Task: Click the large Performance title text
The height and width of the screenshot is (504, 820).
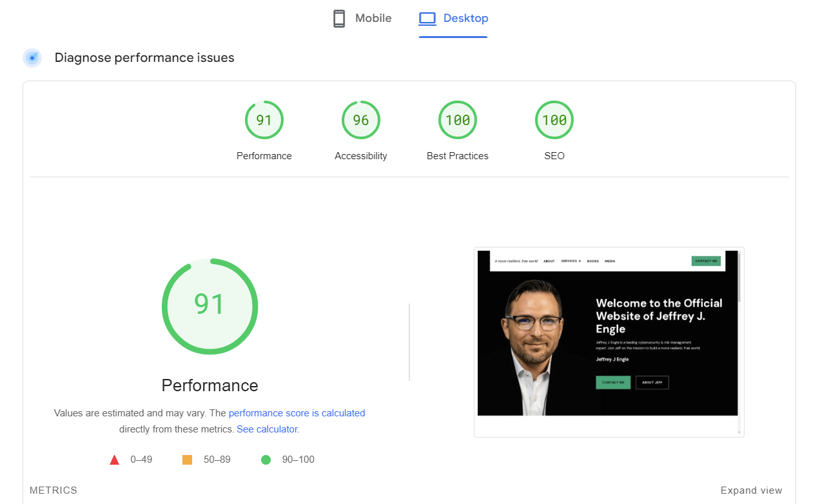Action: pos(210,385)
